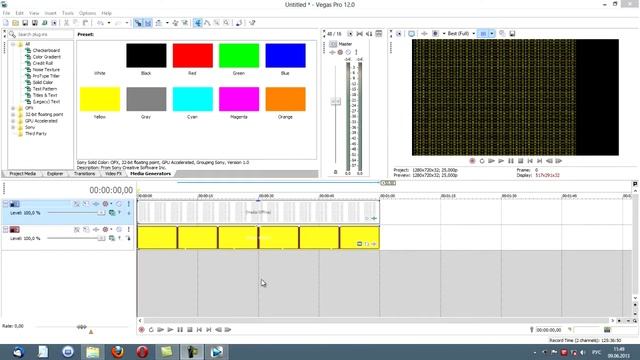Choose the Yellow color preset
The image size is (640, 360).
(x=100, y=99)
